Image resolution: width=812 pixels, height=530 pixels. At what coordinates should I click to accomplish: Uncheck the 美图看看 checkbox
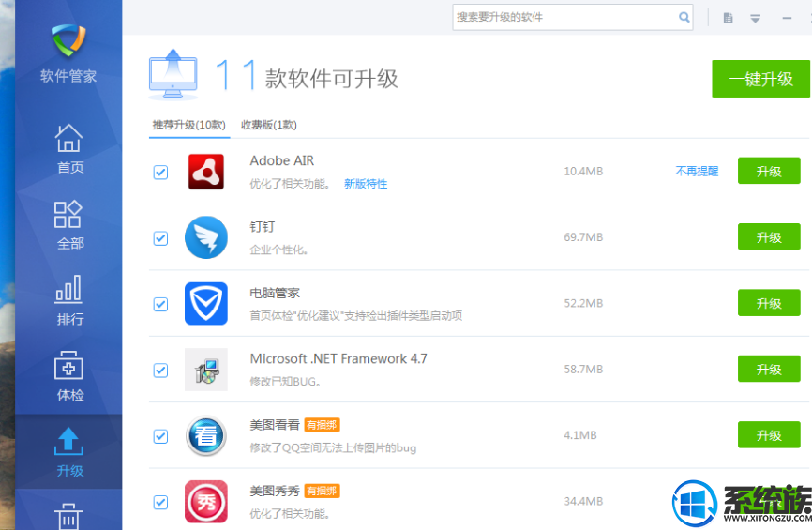pos(160,436)
